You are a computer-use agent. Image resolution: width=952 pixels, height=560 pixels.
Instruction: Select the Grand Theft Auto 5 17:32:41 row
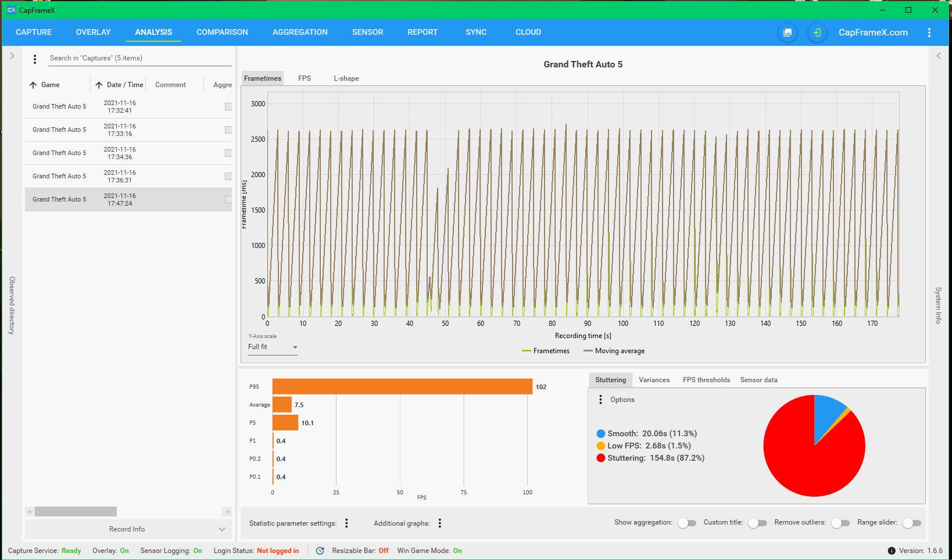(x=128, y=107)
